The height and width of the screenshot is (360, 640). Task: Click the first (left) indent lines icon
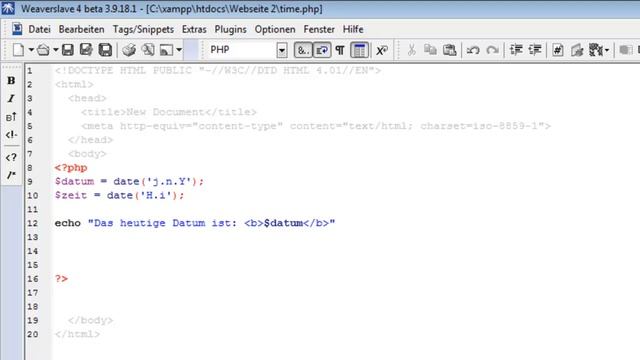[516, 50]
